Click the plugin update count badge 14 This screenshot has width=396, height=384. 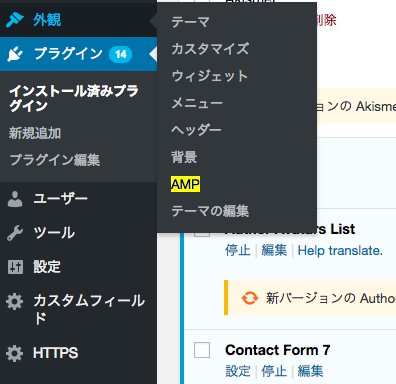tap(121, 54)
